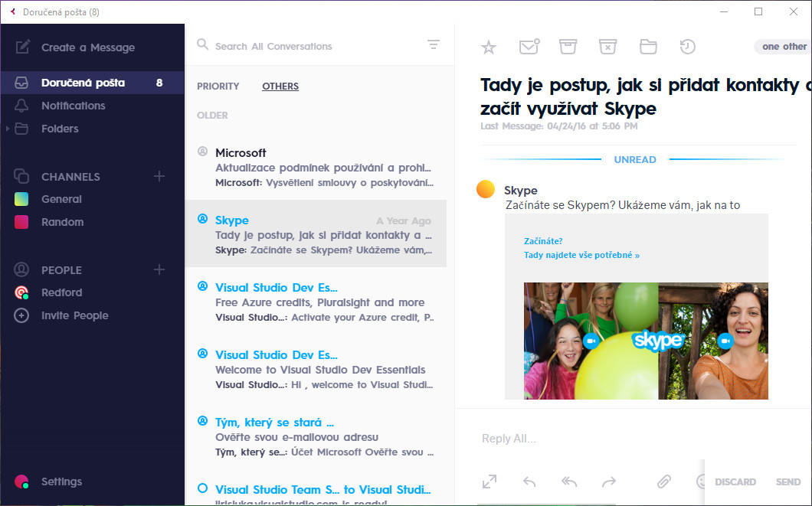The width and height of the screenshot is (812, 506).
Task: Click the back arrow in the title bar
Action: tap(13, 11)
